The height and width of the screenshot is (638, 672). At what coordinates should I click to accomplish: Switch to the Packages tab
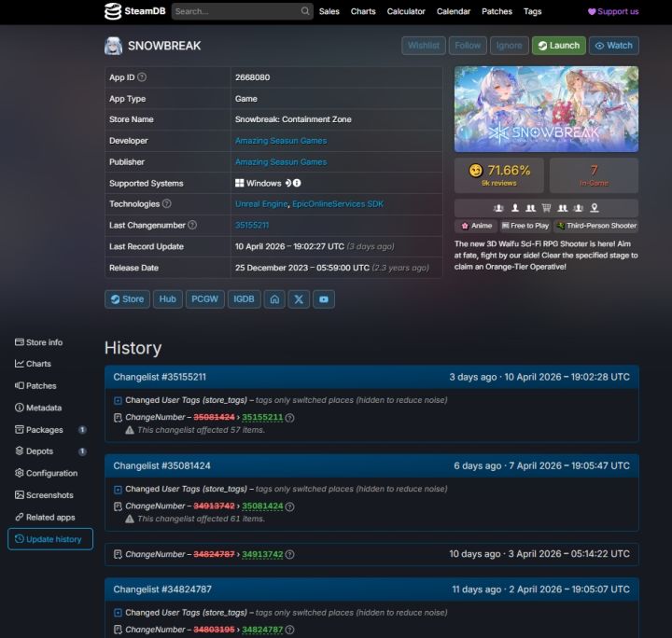(50, 429)
